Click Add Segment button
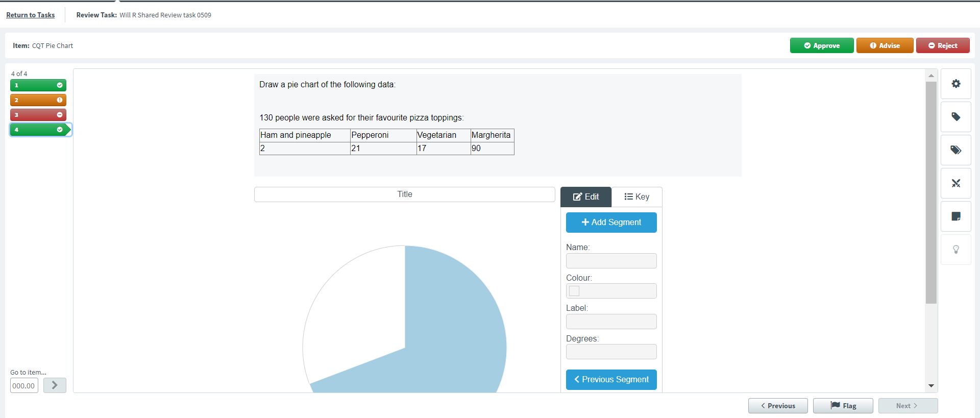980x418 pixels. pos(611,223)
